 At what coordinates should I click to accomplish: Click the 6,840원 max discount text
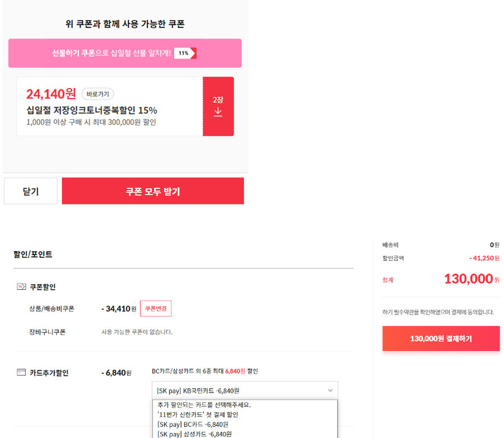point(235,371)
